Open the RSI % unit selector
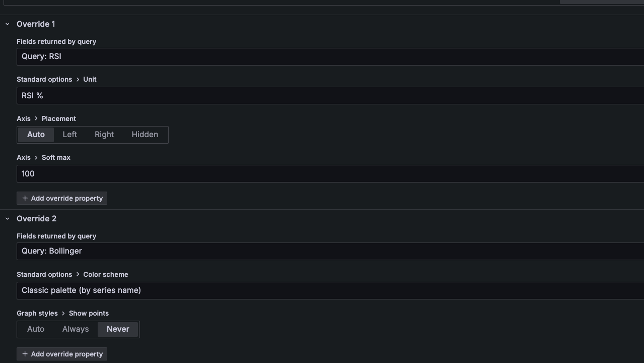This screenshot has height=363, width=644. 201,95
